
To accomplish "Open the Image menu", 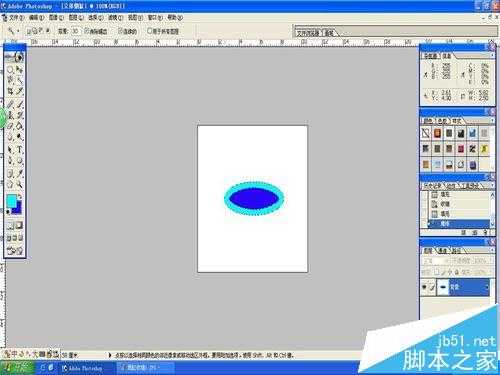I will click(x=56, y=18).
